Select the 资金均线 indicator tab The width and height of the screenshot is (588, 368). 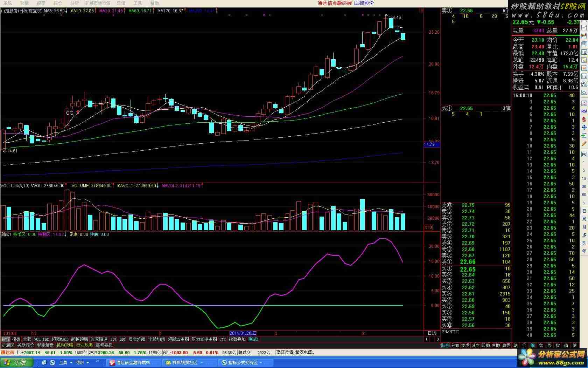tap(137, 339)
